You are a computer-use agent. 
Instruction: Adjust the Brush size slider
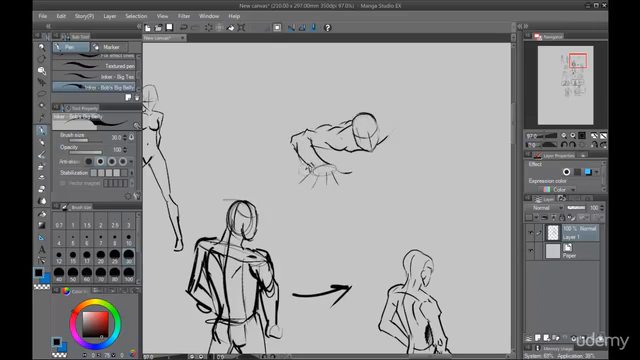click(85, 140)
